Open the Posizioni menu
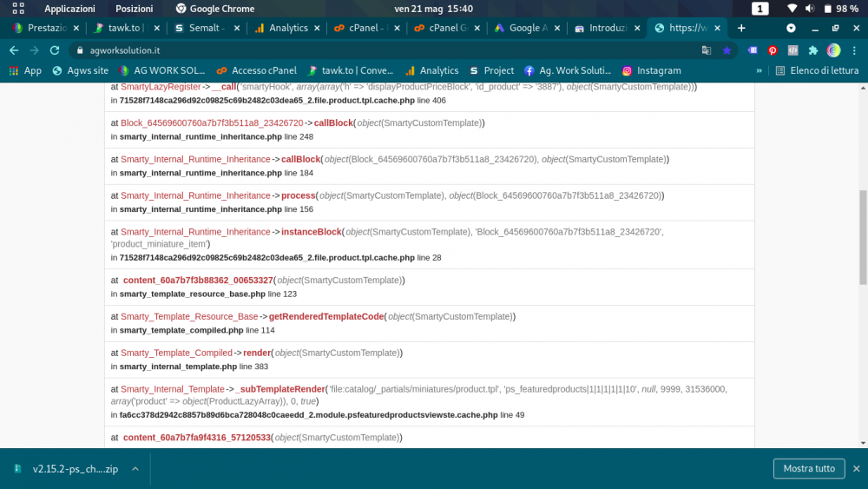 [134, 9]
